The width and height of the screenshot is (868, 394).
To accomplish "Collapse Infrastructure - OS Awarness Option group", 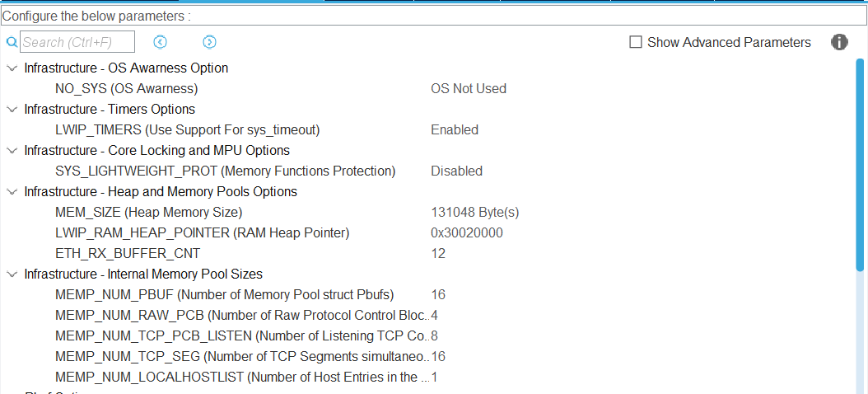I will [x=12, y=68].
